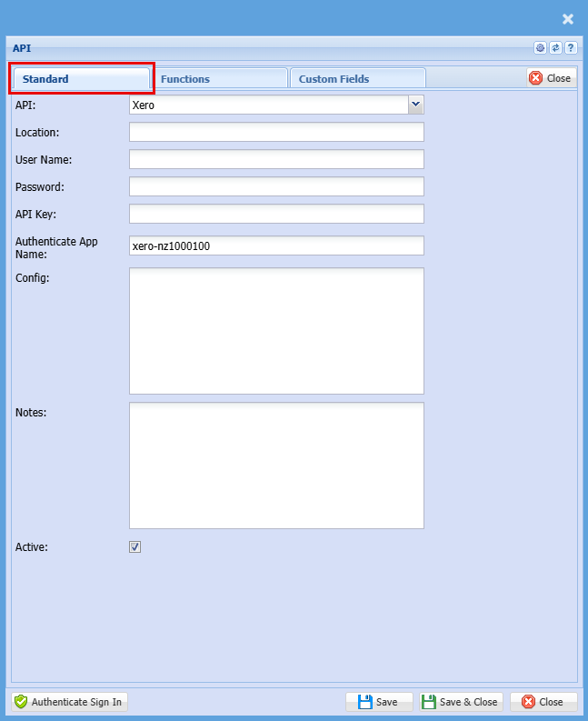Open the help question mark icon
Screen dimensions: 588x721
[571, 48]
